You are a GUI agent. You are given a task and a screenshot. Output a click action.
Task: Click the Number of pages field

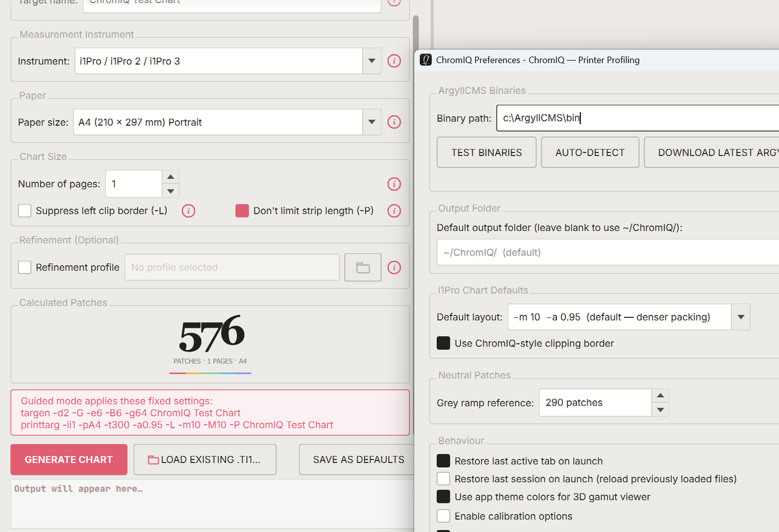point(133,184)
